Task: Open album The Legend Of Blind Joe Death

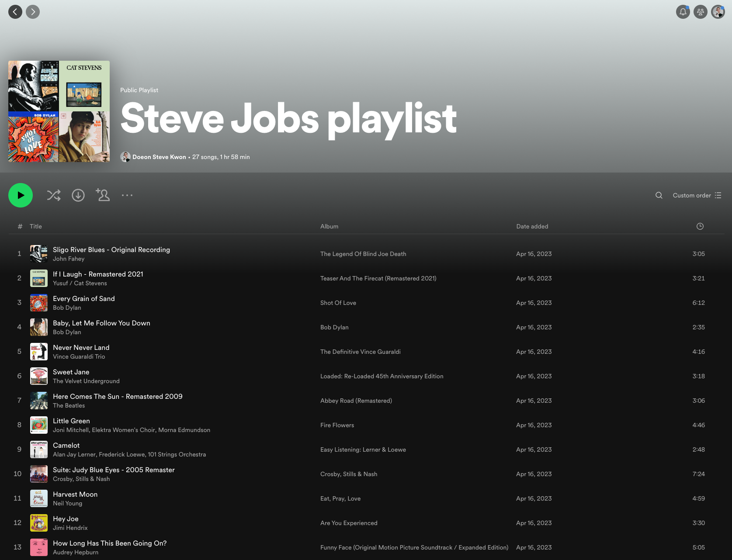Action: [363, 254]
